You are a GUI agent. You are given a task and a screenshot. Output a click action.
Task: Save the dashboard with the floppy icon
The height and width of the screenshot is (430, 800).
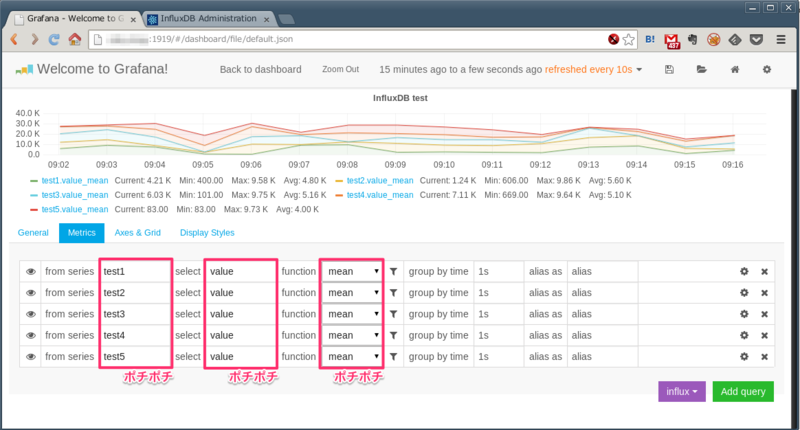(669, 69)
